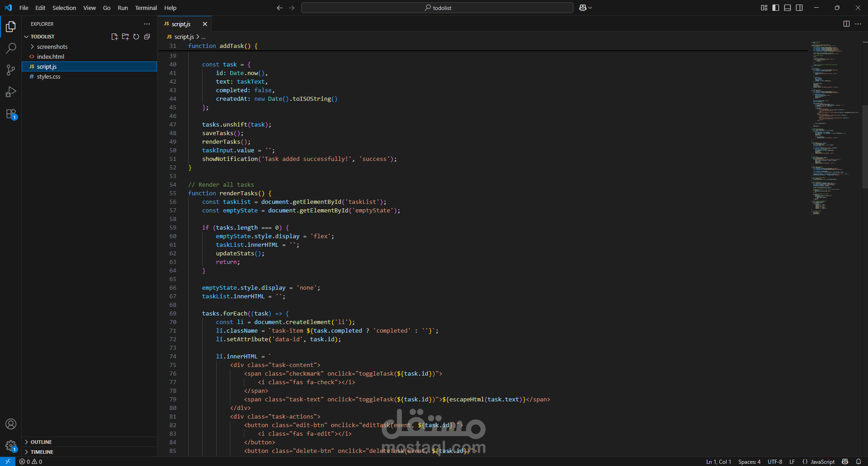The height and width of the screenshot is (466, 868).
Task: Expand the OUTLINE section
Action: click(x=41, y=442)
